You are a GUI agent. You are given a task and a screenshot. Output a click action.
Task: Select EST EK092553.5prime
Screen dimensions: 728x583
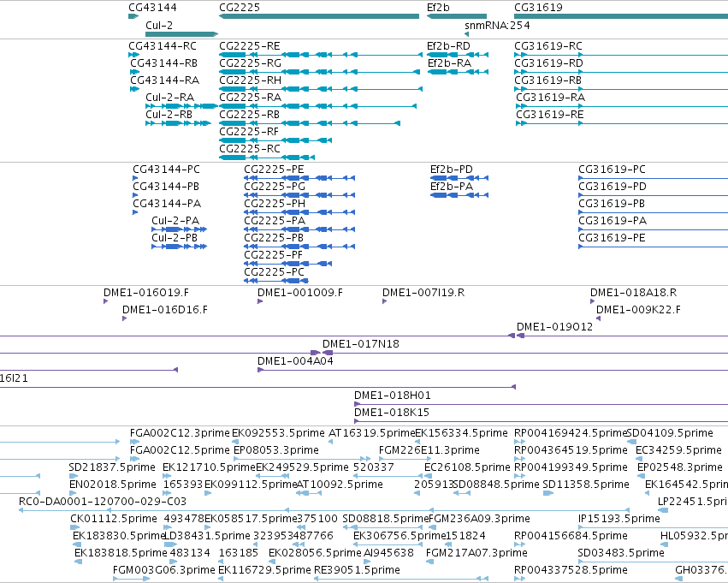point(236,442)
